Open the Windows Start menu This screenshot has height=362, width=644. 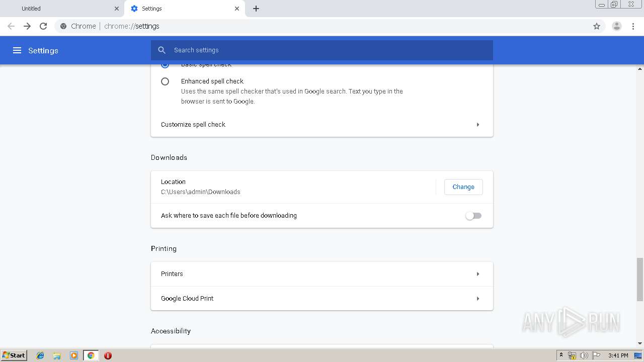[x=14, y=355]
